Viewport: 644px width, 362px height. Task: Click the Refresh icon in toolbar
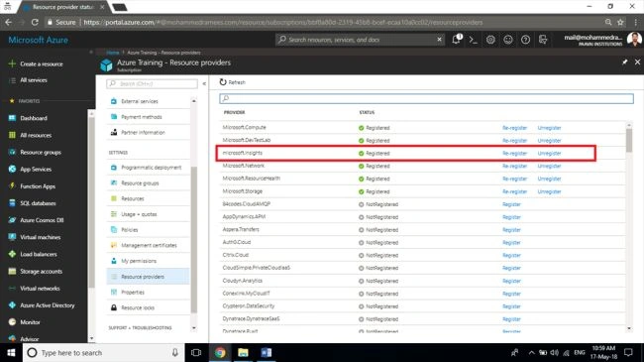coord(223,82)
